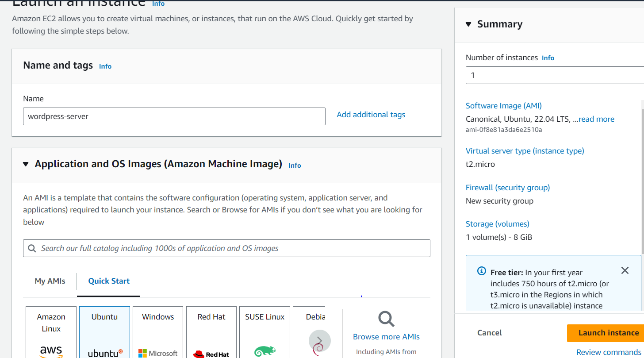Viewport: 644px width, 358px height.
Task: Cancel the instance launch
Action: (490, 333)
